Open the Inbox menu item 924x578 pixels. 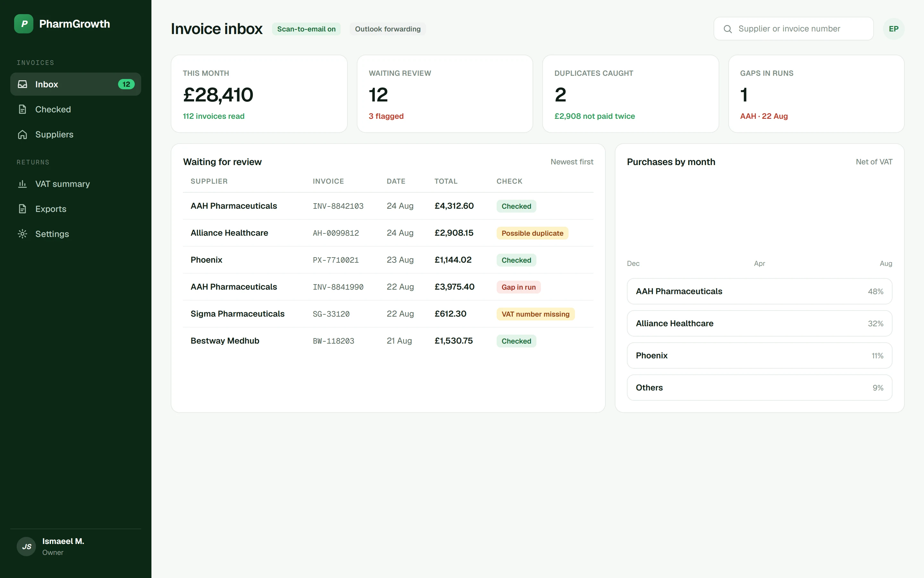pos(76,84)
